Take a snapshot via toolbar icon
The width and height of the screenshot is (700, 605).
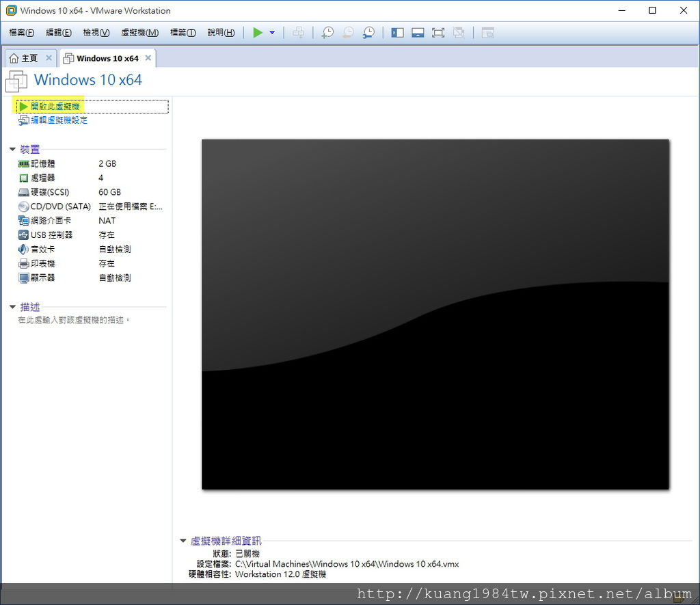pos(327,33)
